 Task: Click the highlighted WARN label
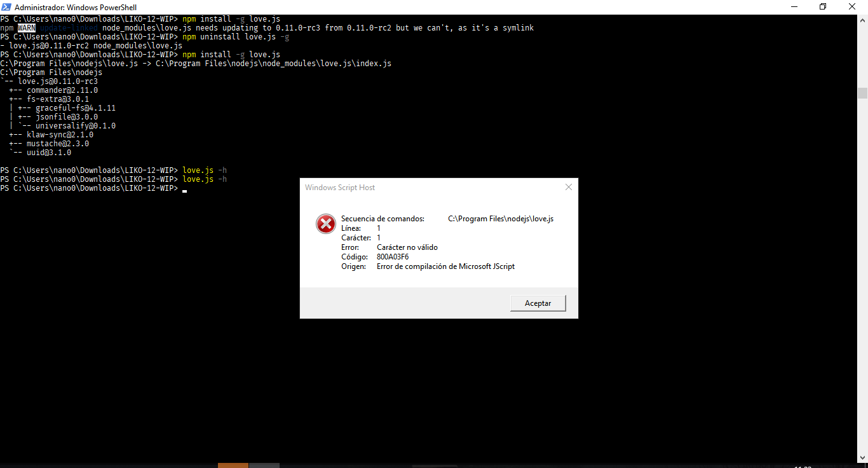pyautogui.click(x=27, y=28)
